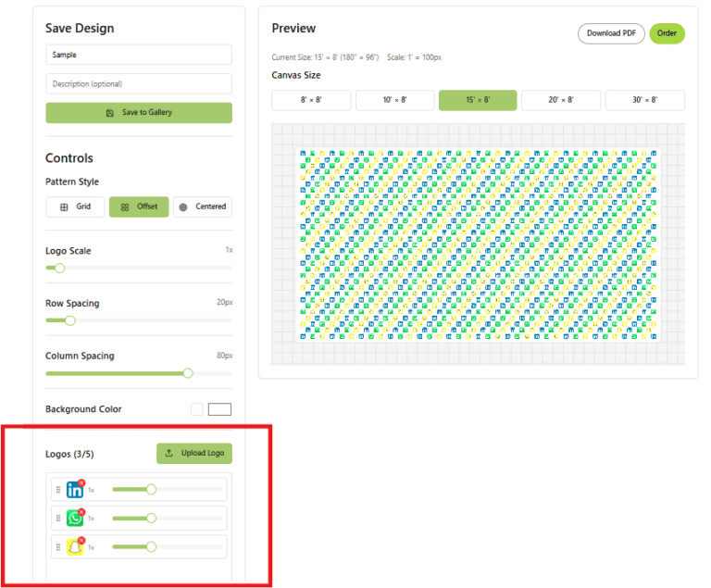
Task: Click the LinkedIn logo thumbnail
Action: point(74,491)
